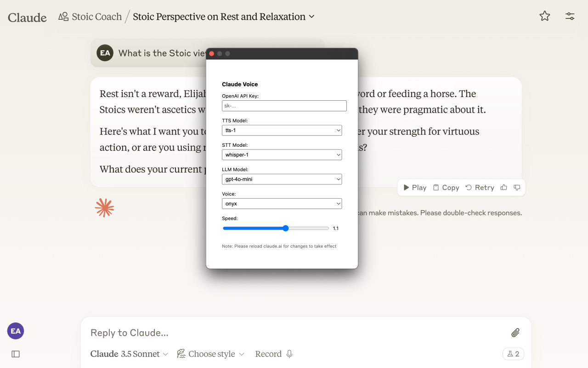Retry the response

pos(480,188)
